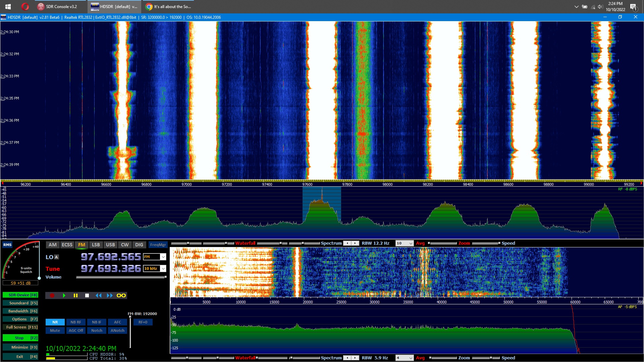Image resolution: width=644 pixels, height=362 pixels.
Task: Open the FreqMgr frequency manager
Action: coord(158,245)
